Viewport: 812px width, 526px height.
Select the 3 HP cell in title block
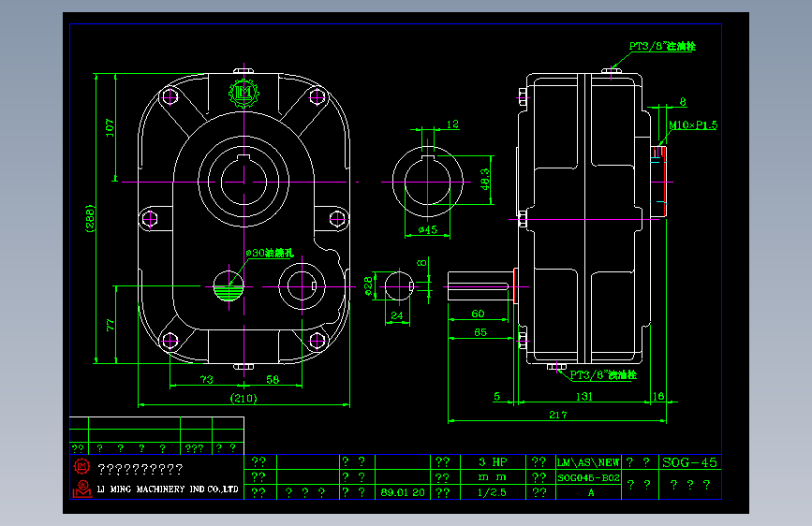point(493,461)
